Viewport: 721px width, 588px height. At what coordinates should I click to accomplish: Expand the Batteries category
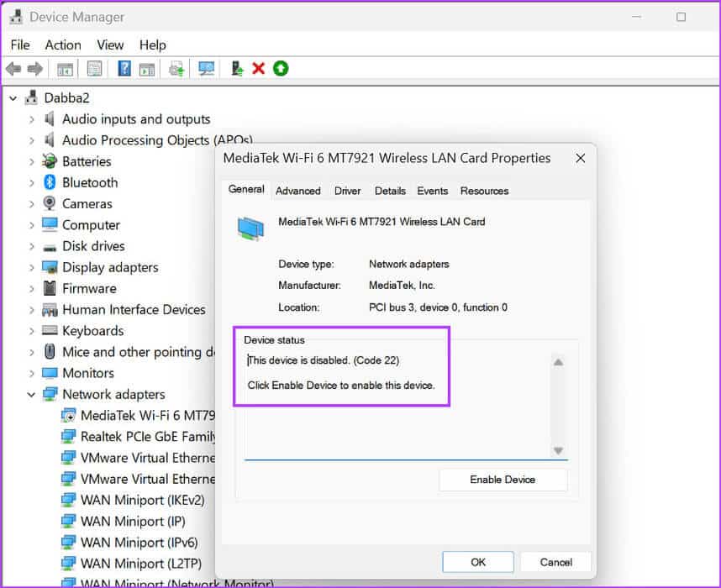click(x=31, y=162)
